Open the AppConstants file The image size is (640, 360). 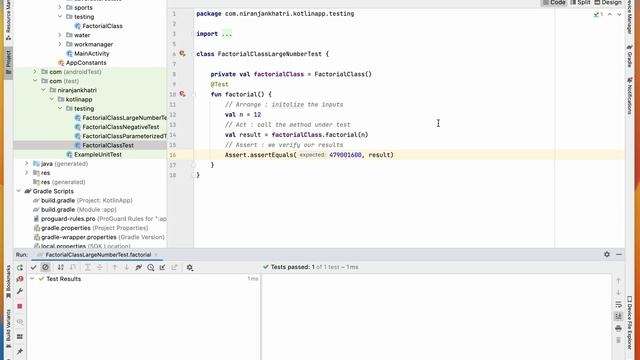tap(86, 62)
